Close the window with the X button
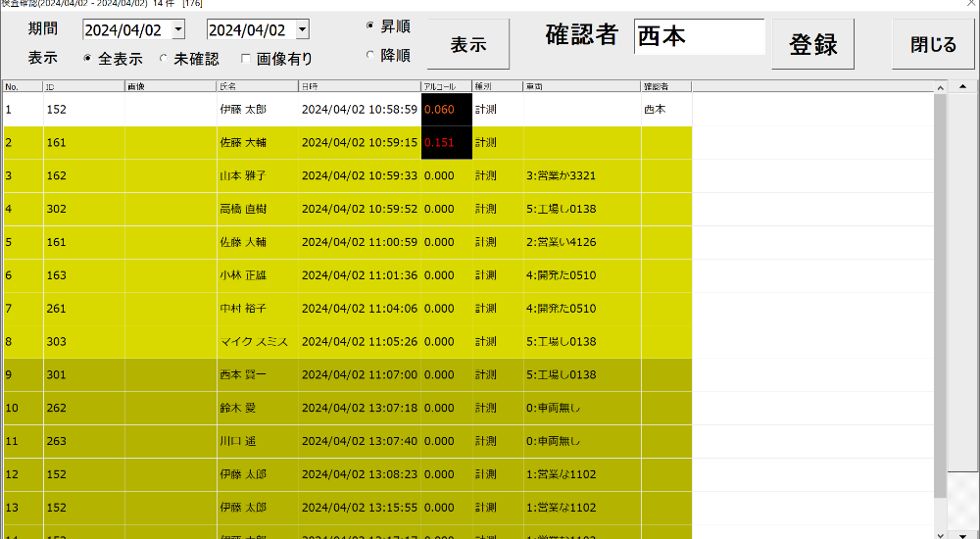This screenshot has width=980, height=539. 970,4
